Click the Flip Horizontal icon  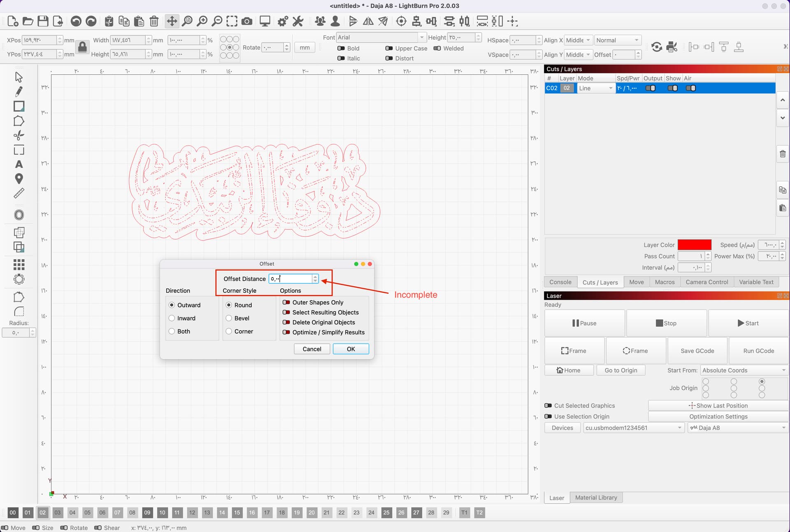(368, 21)
